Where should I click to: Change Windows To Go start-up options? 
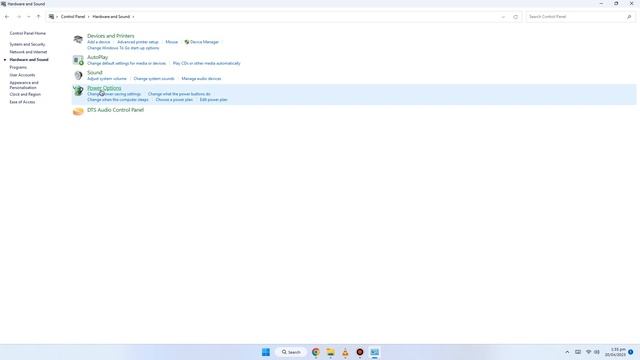coord(123,48)
